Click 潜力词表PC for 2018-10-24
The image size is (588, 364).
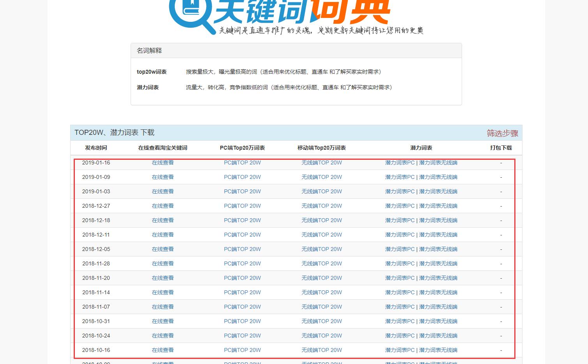pos(399,336)
